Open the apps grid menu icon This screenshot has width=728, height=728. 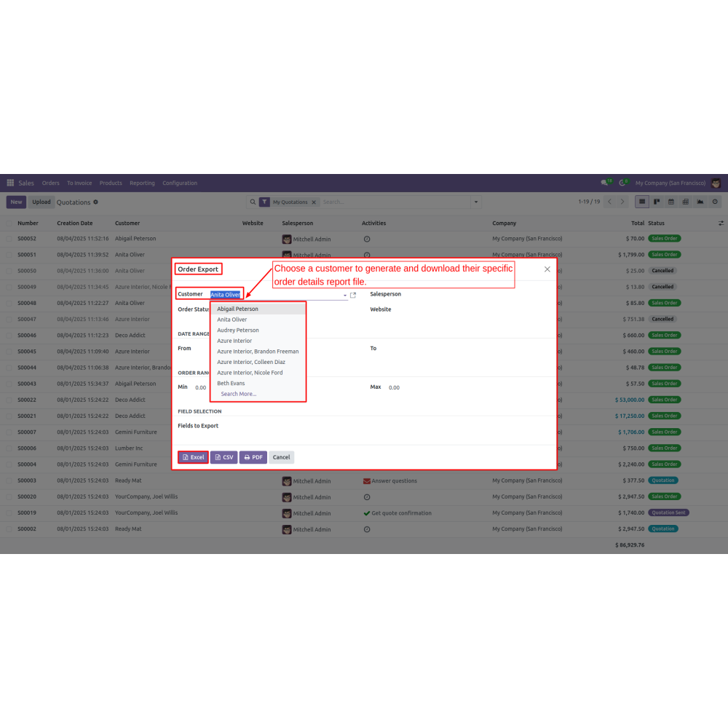point(10,183)
